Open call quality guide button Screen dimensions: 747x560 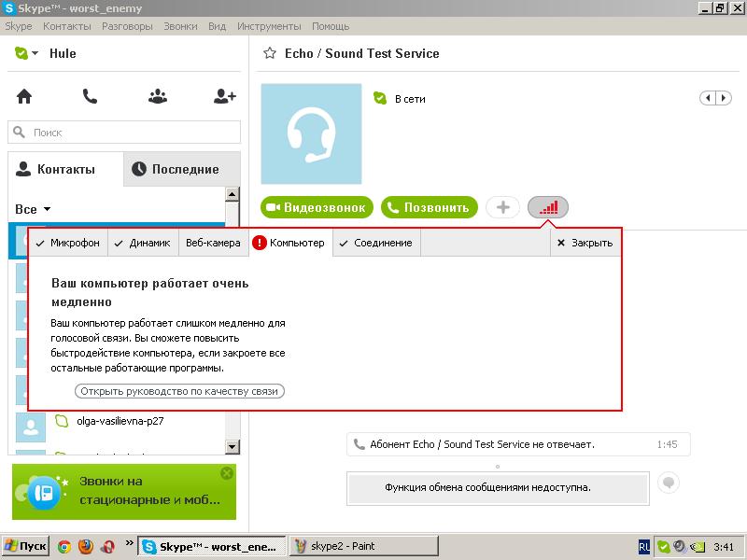click(x=179, y=391)
